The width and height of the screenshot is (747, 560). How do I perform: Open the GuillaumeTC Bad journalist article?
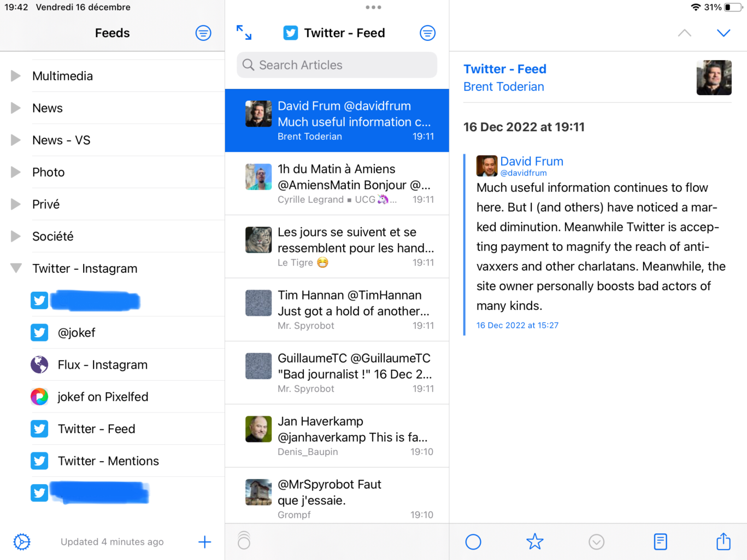(x=337, y=373)
